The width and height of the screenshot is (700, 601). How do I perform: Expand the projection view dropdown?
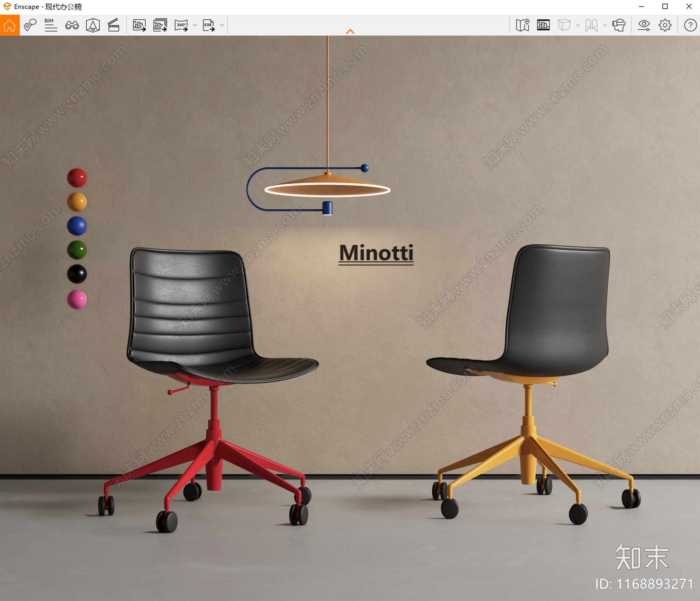(x=578, y=25)
